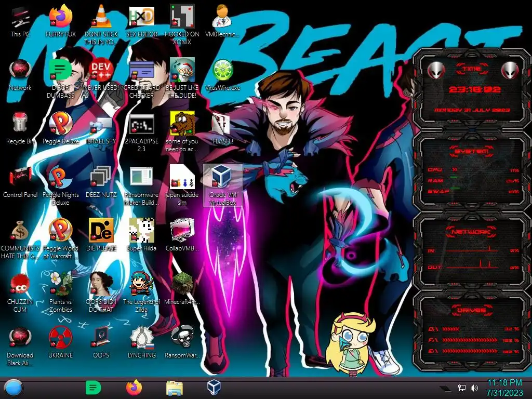The height and width of the screenshot is (399, 532).
Task: Select the CREDIT CARD CHECKER icon
Action: 141,78
